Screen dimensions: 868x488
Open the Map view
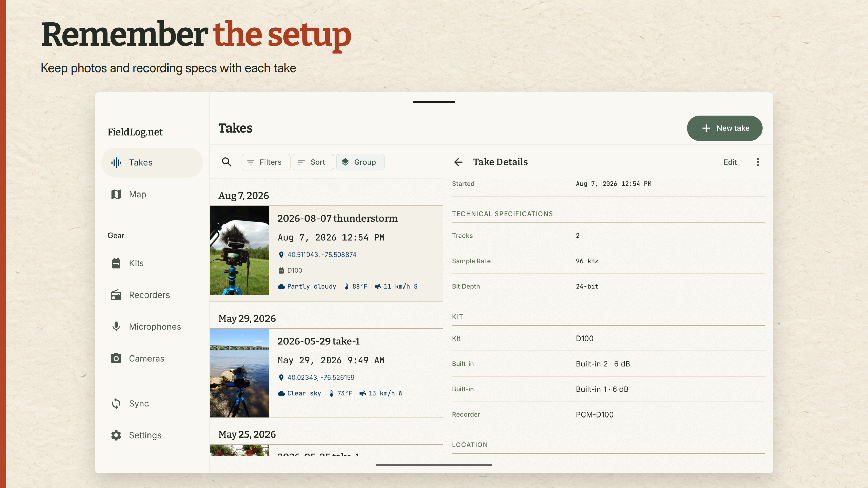click(152, 194)
